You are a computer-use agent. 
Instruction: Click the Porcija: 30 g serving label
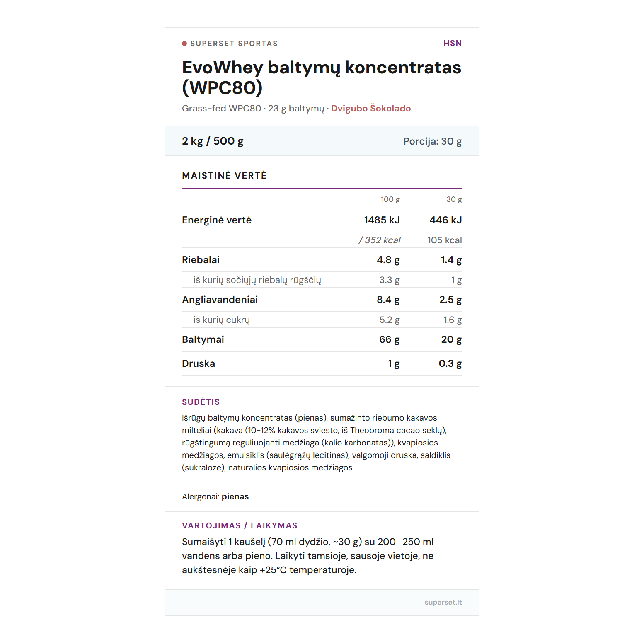click(x=432, y=141)
